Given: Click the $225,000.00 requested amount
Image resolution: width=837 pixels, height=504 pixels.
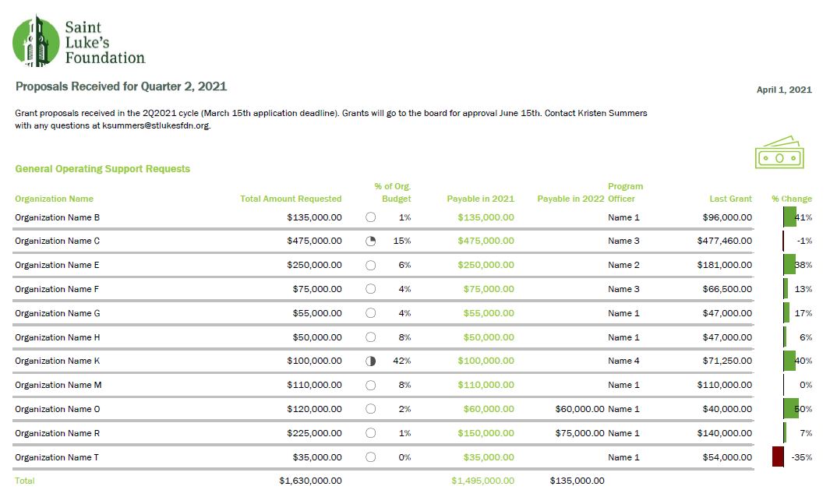Looking at the screenshot, I should coord(314,433).
